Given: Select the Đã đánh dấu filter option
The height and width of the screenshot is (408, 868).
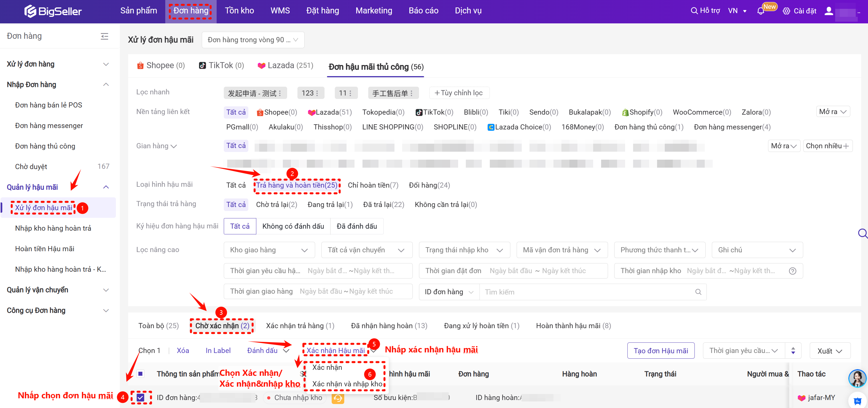Looking at the screenshot, I should click(357, 226).
